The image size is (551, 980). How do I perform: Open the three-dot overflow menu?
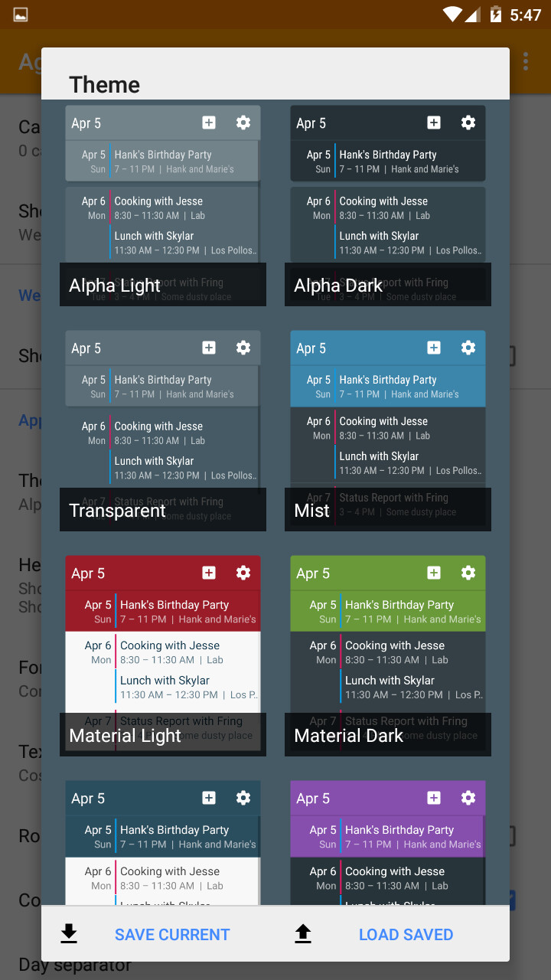[526, 61]
